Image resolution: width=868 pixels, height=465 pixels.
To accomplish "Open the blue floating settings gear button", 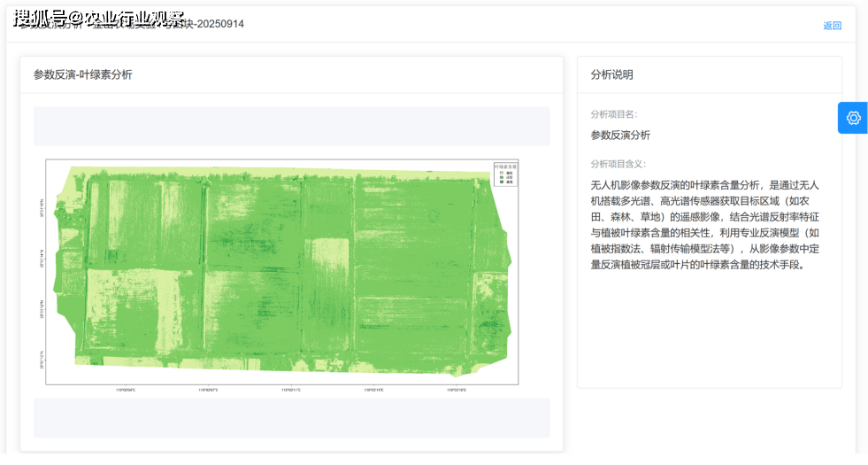I will pyautogui.click(x=853, y=118).
